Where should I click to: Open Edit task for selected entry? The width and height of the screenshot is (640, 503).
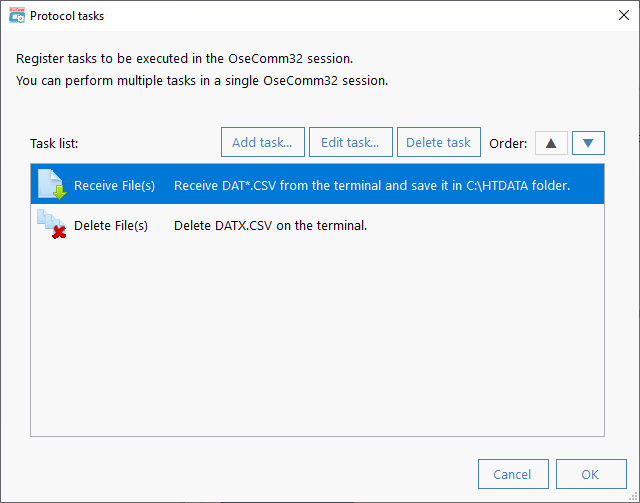coord(351,142)
